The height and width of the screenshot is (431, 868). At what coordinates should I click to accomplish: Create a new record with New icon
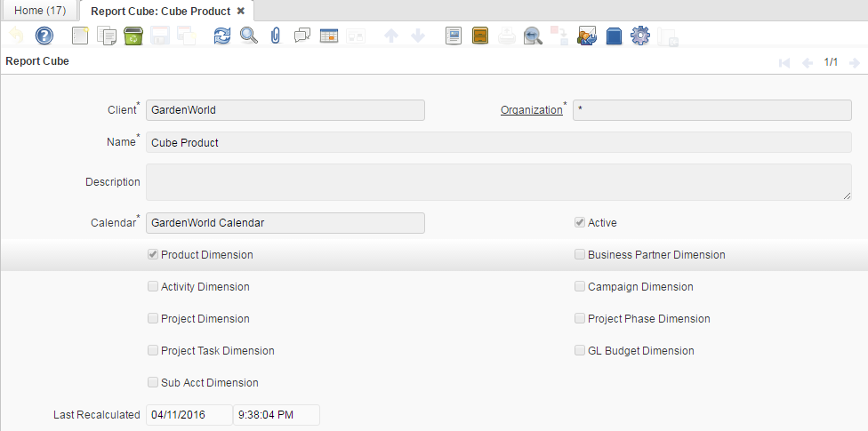coord(81,36)
